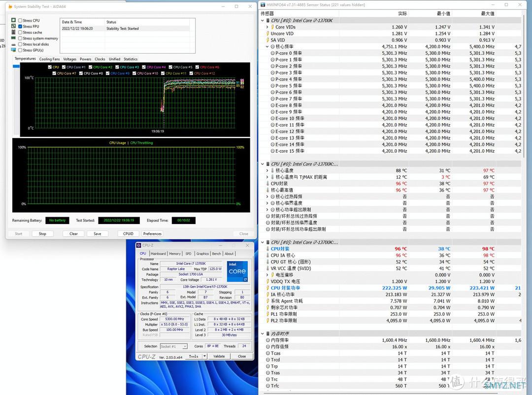The image size is (532, 395).
Task: Open CPUID from the AIDA64 window
Action: [128, 234]
